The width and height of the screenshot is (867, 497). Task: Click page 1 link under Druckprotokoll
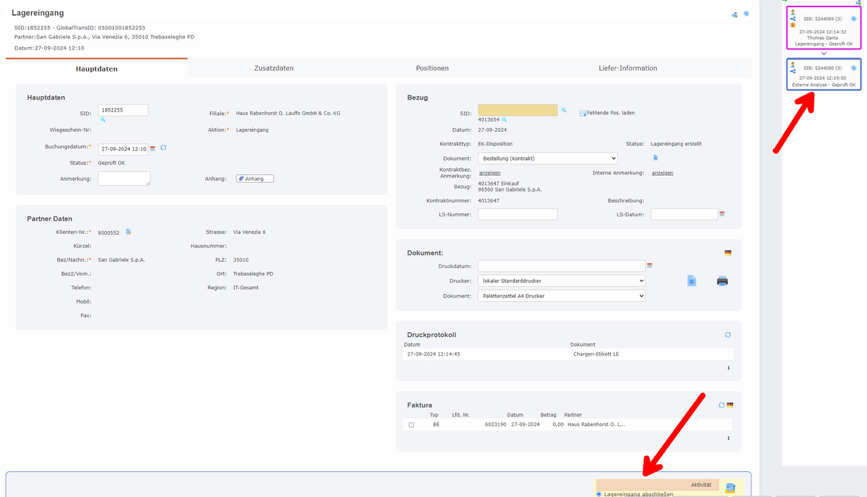pyautogui.click(x=728, y=368)
